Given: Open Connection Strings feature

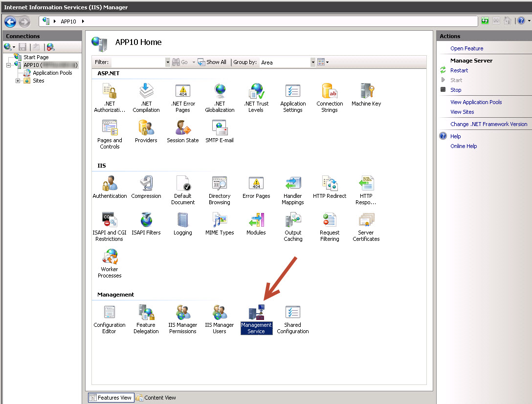Looking at the screenshot, I should click(x=330, y=98).
